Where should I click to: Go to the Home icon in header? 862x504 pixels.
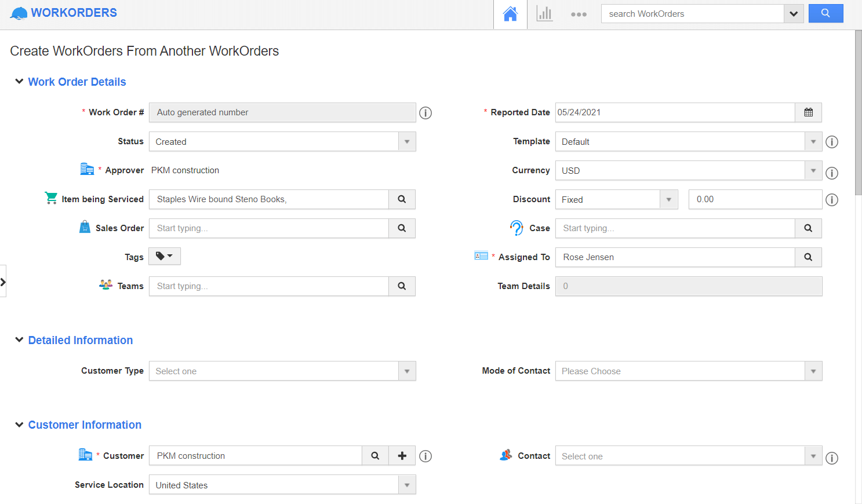(510, 14)
